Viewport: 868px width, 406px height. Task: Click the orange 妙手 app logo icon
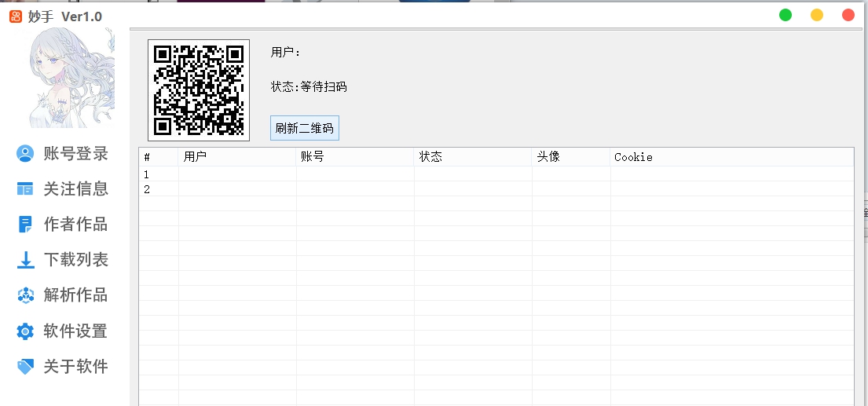(16, 16)
